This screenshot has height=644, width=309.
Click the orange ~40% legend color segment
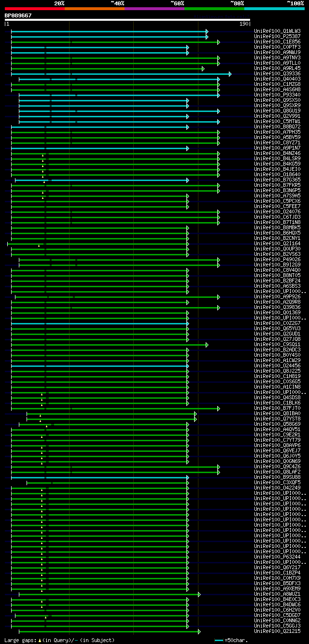click(x=94, y=9)
